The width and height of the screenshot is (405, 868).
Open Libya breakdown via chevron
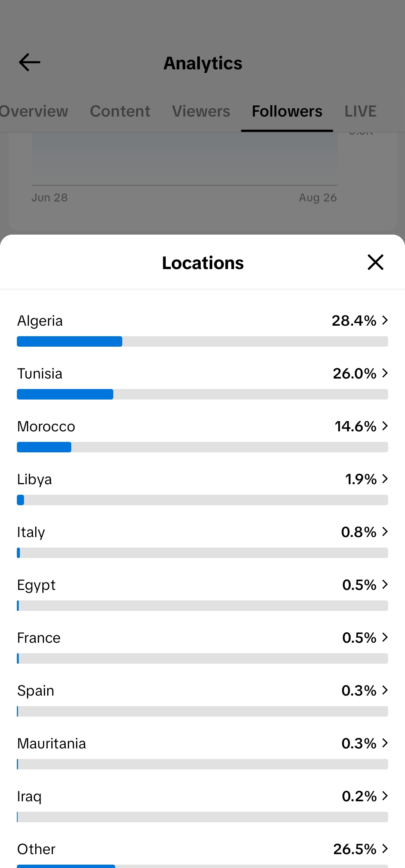(385, 479)
